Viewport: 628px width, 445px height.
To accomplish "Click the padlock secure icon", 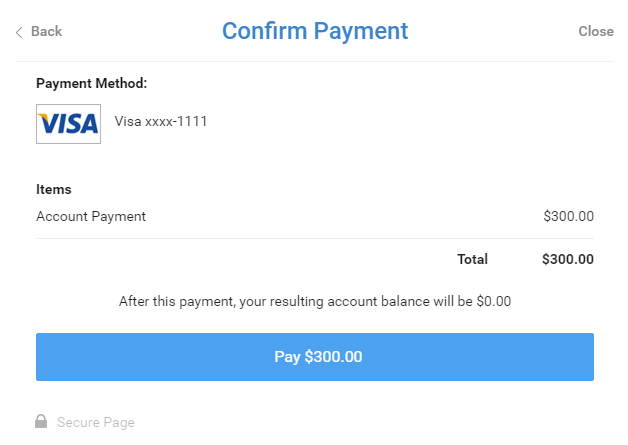I will pos(41,422).
